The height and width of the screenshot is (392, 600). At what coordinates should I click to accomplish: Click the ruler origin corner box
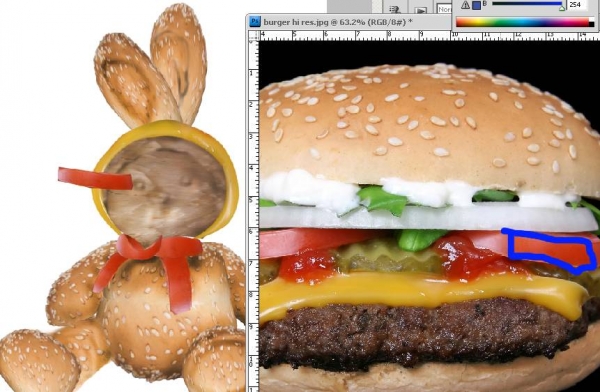click(254, 36)
